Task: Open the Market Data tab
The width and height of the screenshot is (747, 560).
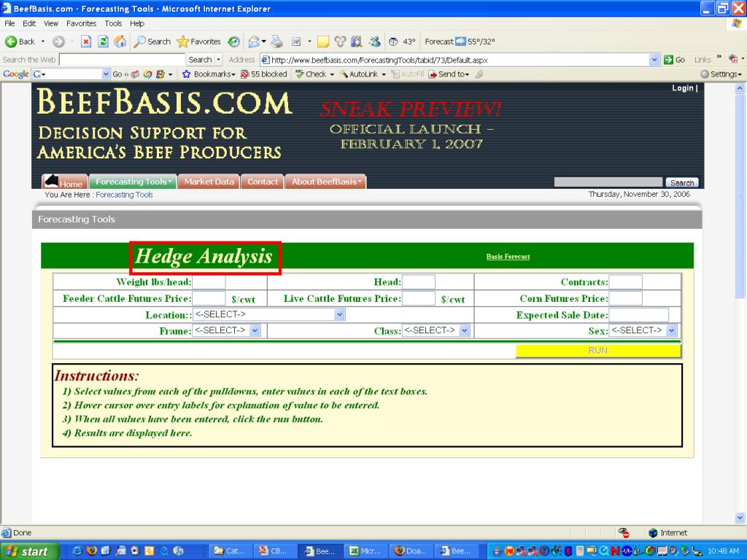Action: pos(209,182)
